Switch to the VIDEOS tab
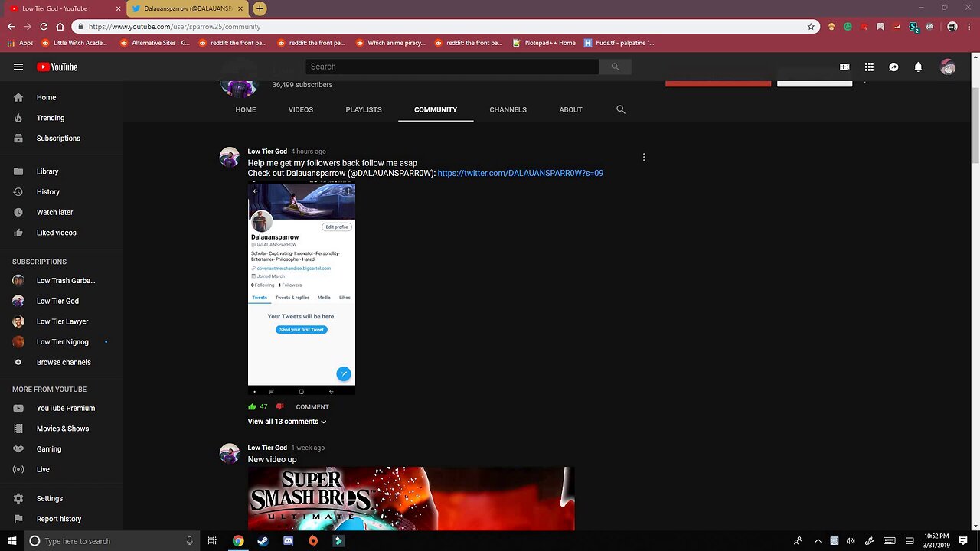Viewport: 980px width, 551px height. (301, 109)
